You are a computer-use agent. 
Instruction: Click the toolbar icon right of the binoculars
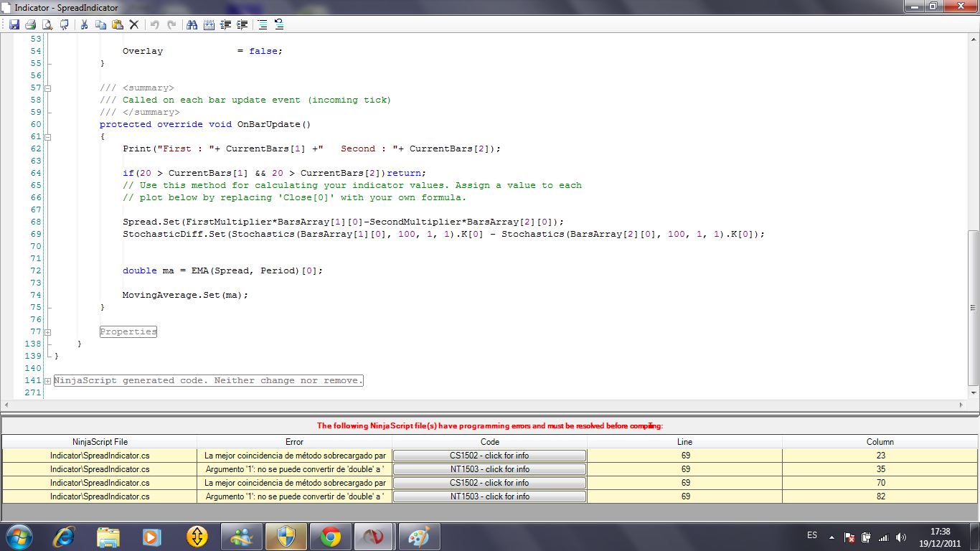click(209, 24)
